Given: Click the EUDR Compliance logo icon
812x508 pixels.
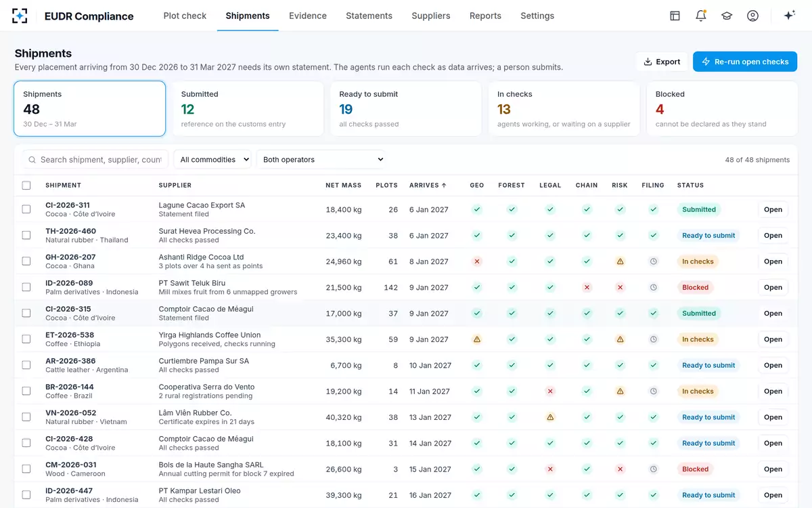Looking at the screenshot, I should [x=20, y=16].
